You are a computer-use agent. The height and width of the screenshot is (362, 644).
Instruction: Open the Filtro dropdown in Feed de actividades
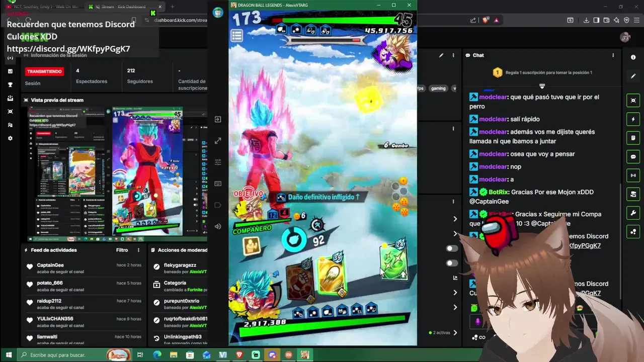point(122,250)
